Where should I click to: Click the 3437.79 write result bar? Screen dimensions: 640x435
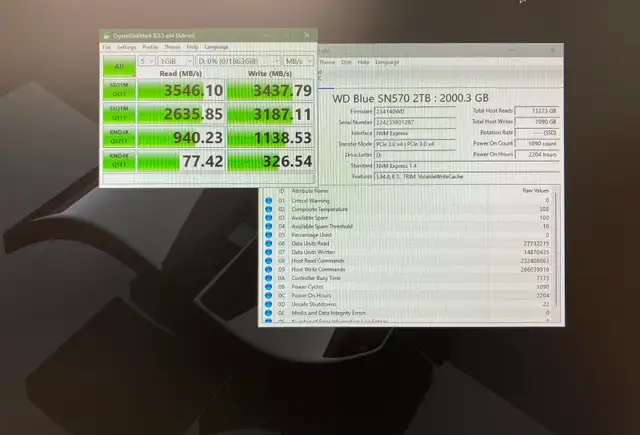click(271, 90)
